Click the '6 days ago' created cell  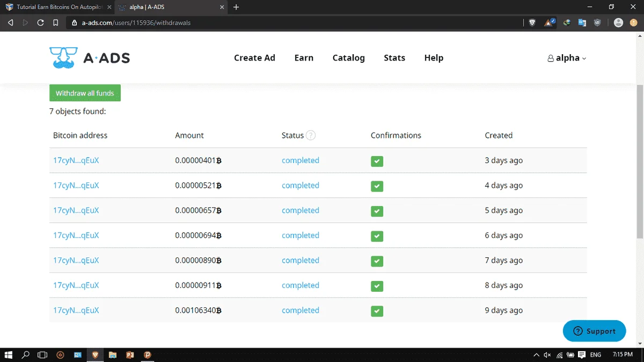pyautogui.click(x=503, y=235)
